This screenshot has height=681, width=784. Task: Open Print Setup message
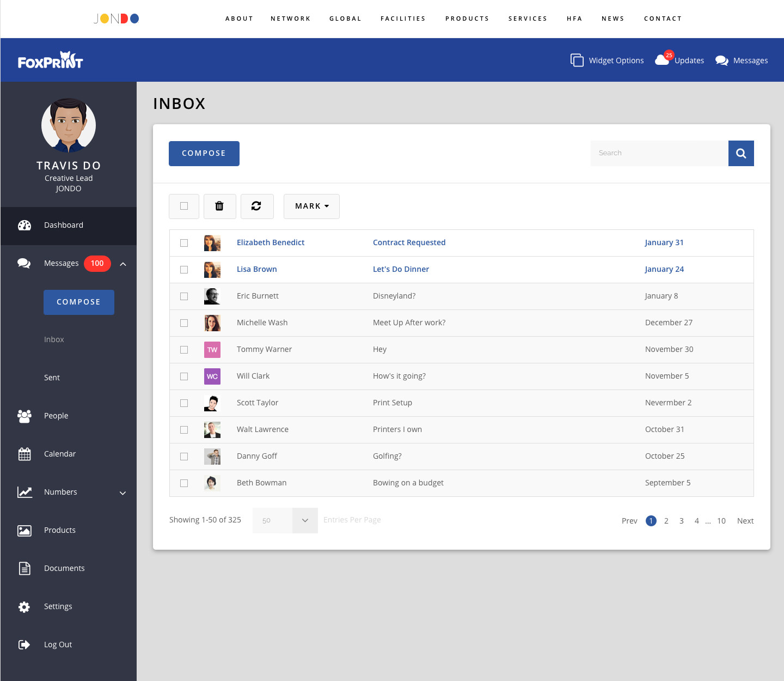click(x=393, y=403)
